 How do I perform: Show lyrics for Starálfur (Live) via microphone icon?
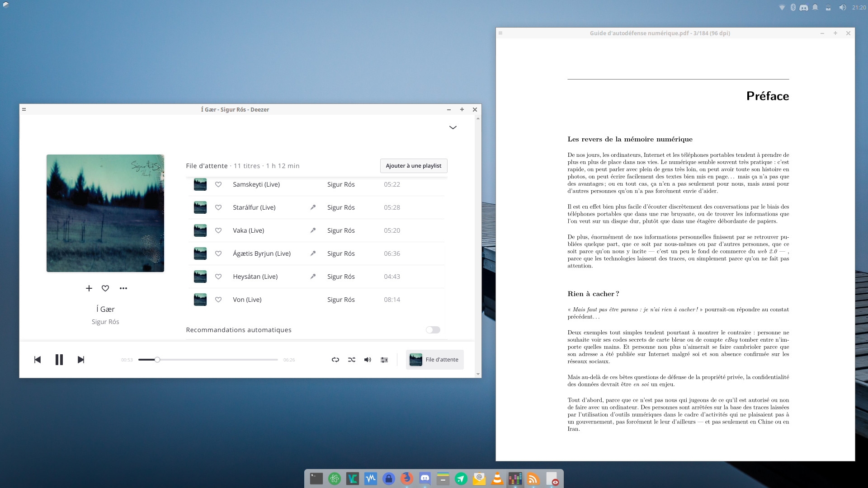point(313,207)
